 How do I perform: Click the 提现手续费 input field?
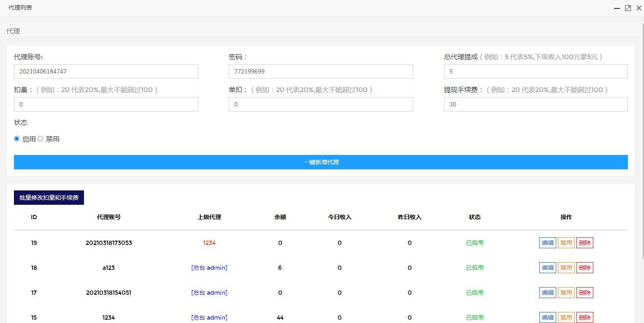pos(535,104)
